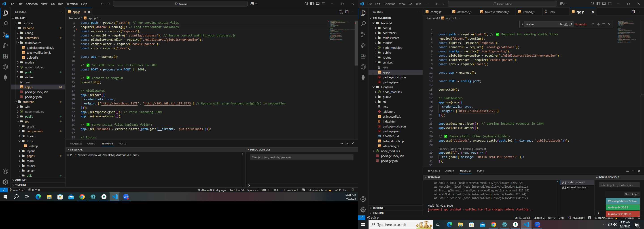644x229 pixels.
Task: Open Extensions view in kalam admin window
Action: [x=363, y=56]
